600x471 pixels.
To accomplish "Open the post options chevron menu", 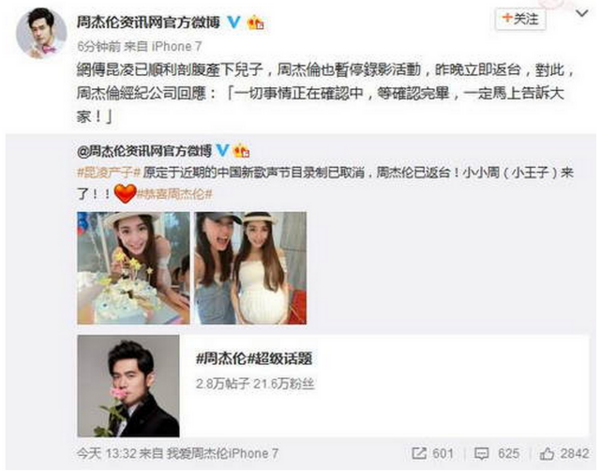I will tap(582, 14).
